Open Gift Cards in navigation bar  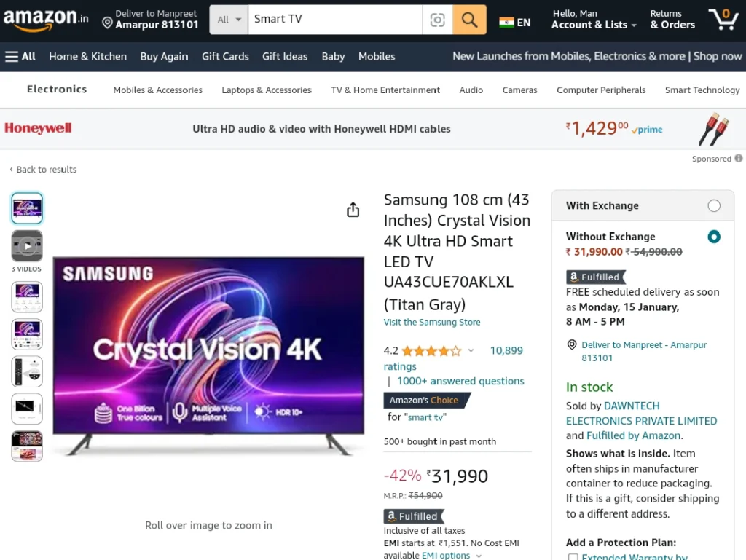[225, 57]
